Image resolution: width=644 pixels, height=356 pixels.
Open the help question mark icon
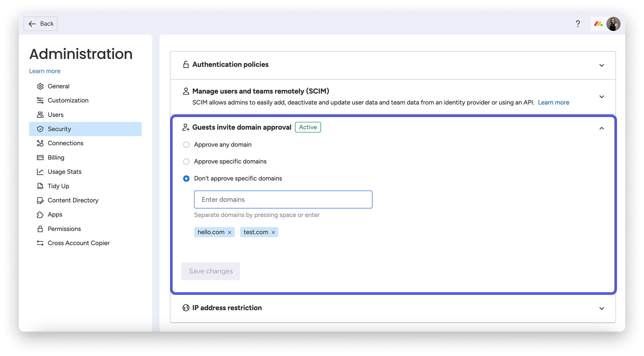(x=578, y=23)
